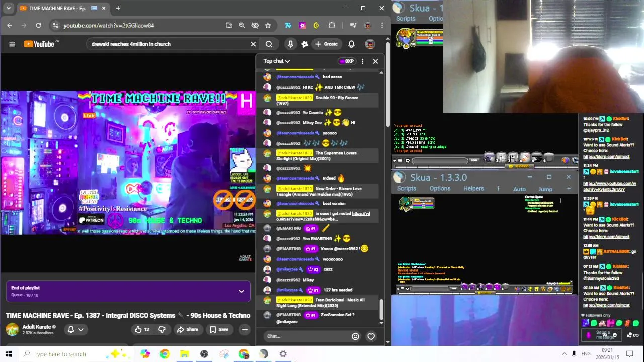Click the Chrome address bar URL

click(109, 25)
